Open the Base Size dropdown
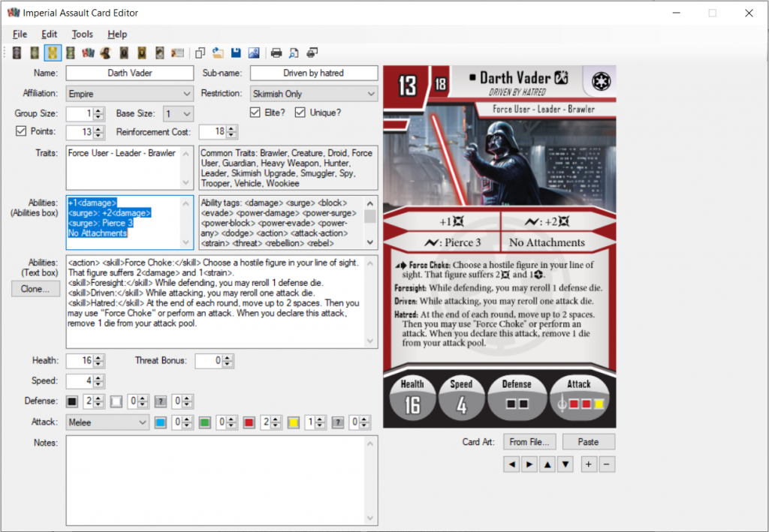Screen dimensions: 769x532 [178, 113]
